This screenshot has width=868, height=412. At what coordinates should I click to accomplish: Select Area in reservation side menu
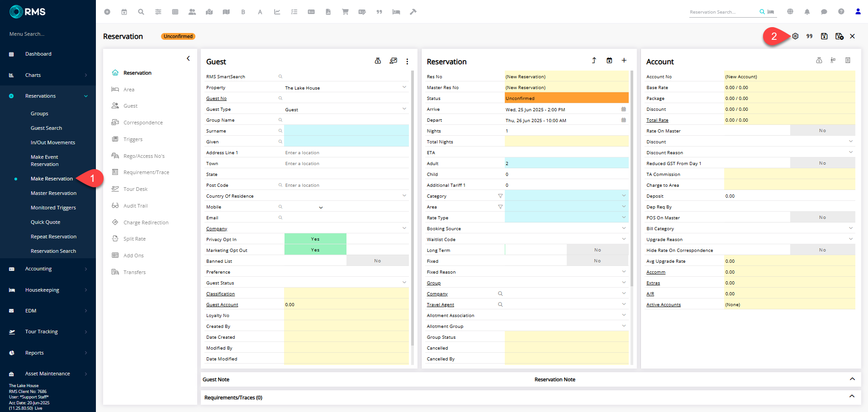[129, 90]
